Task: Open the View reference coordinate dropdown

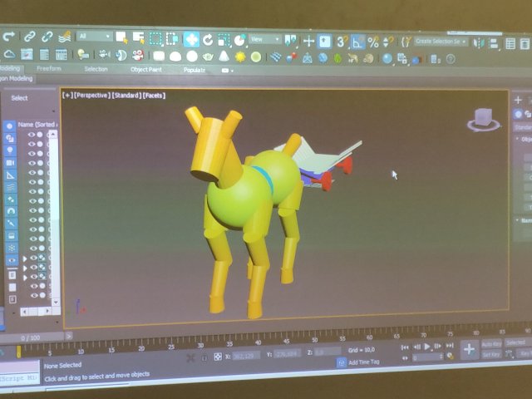Action: coord(266,39)
